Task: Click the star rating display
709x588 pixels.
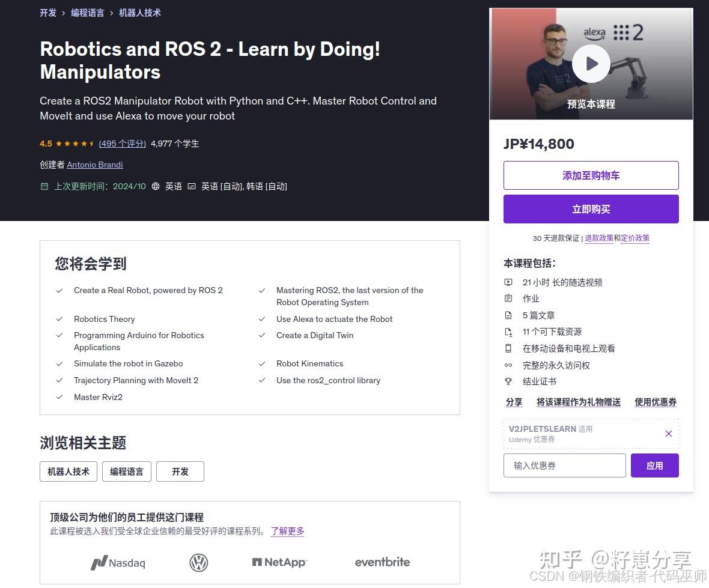Action: pyautogui.click(x=76, y=144)
